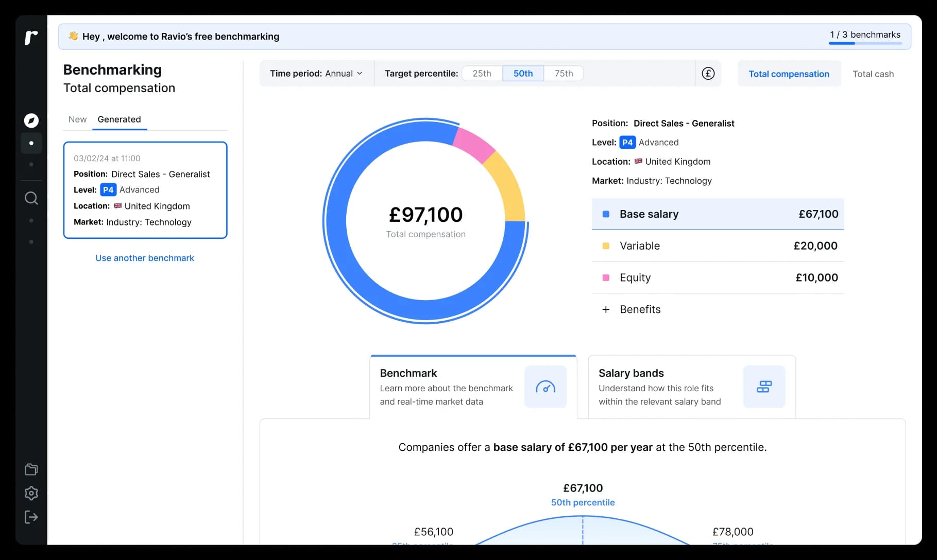Select the 75th target percentile option
The width and height of the screenshot is (937, 560).
[x=563, y=73]
